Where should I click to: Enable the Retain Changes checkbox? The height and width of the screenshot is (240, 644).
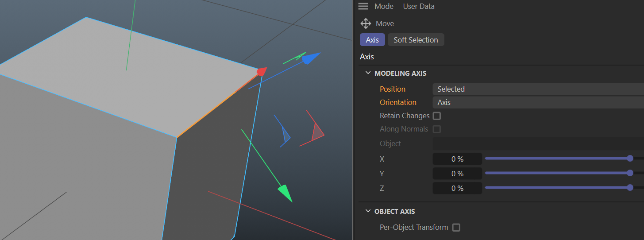point(437,116)
